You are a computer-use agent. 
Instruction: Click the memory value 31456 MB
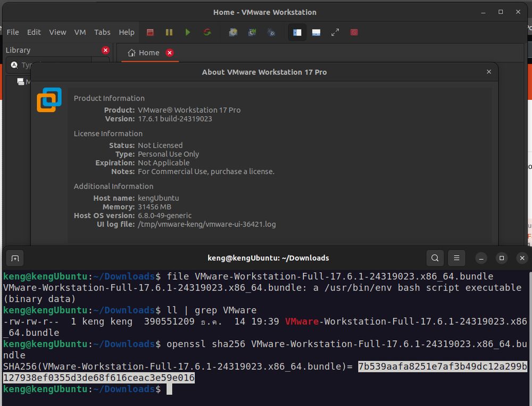154,207
